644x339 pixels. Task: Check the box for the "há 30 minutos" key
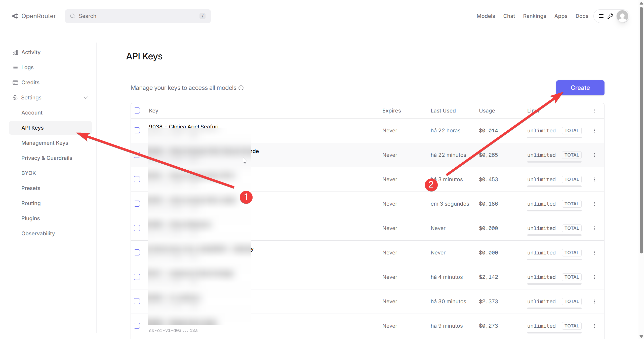tap(137, 301)
